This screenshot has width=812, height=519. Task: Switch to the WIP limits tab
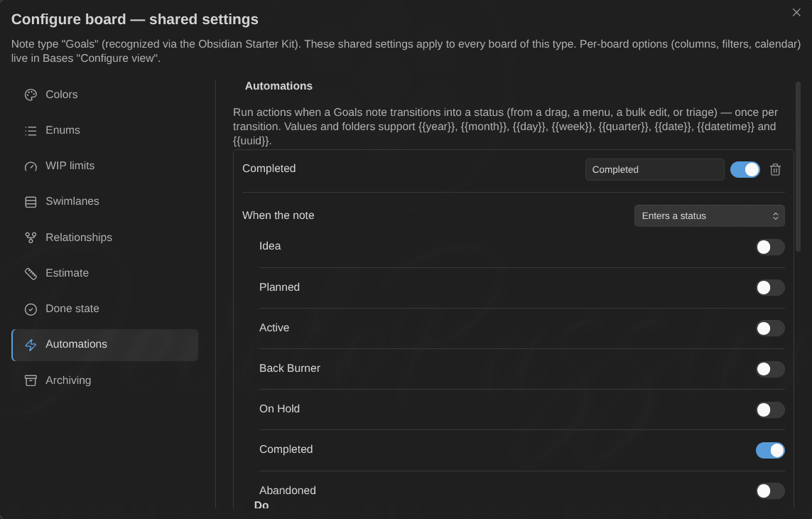coord(104,166)
